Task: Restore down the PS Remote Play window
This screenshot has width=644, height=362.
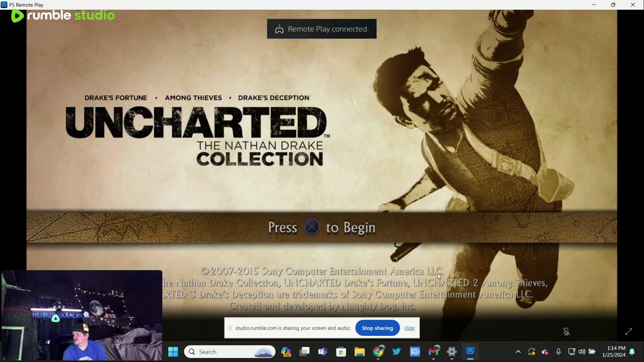Action: [x=613, y=5]
